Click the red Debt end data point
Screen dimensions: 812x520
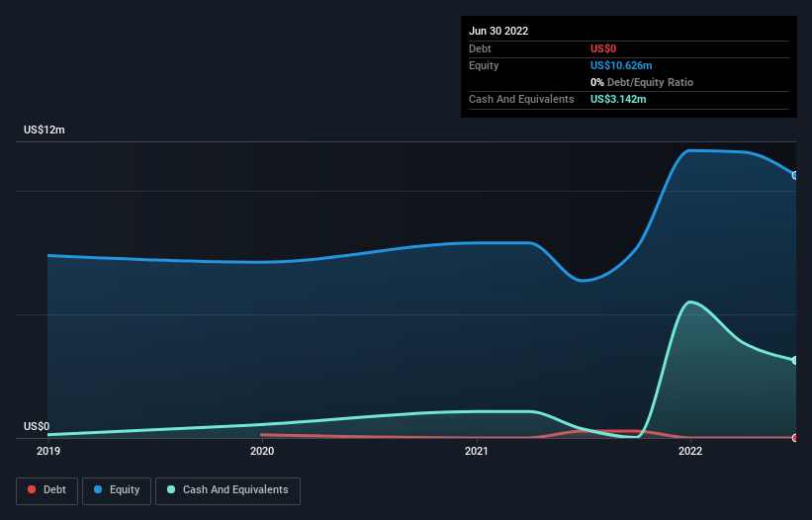coord(795,438)
